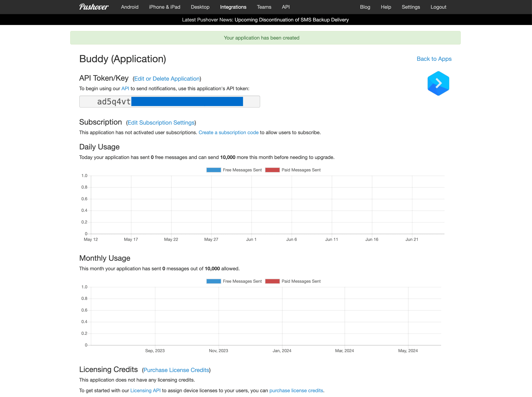
Task: Select the Integrations tab
Action: point(232,7)
